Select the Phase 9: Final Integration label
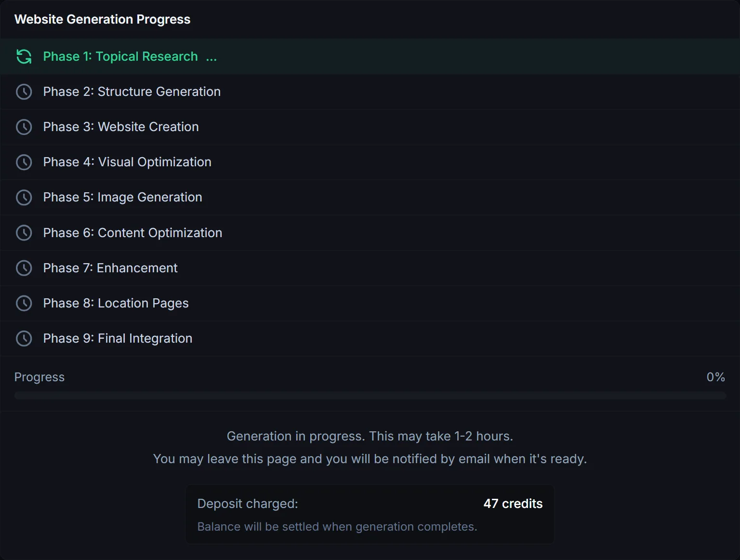740x560 pixels. pyautogui.click(x=118, y=338)
